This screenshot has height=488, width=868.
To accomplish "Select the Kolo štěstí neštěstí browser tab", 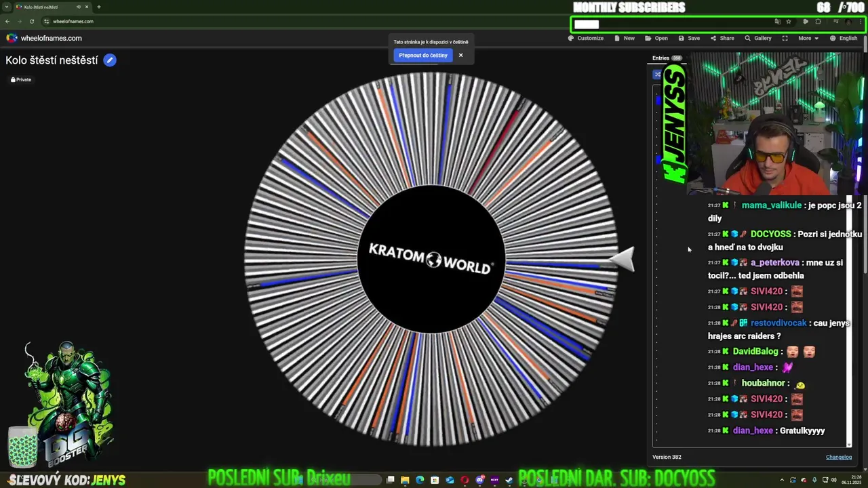I will coord(53,7).
